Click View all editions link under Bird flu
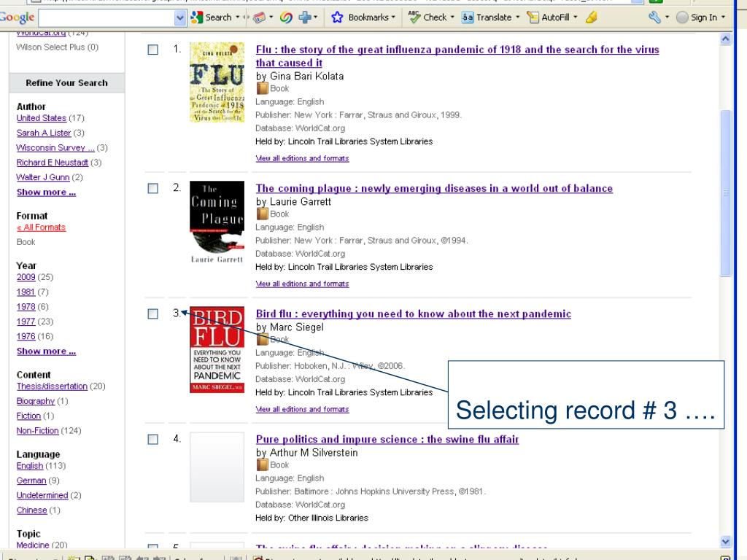The height and width of the screenshot is (560, 747). coord(302,409)
